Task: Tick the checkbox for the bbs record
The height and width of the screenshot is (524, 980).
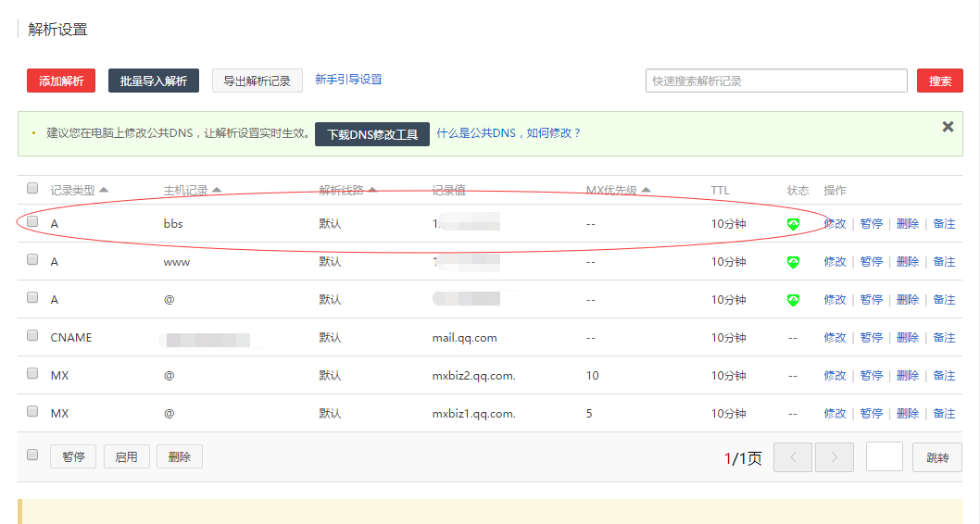Action: [x=32, y=222]
